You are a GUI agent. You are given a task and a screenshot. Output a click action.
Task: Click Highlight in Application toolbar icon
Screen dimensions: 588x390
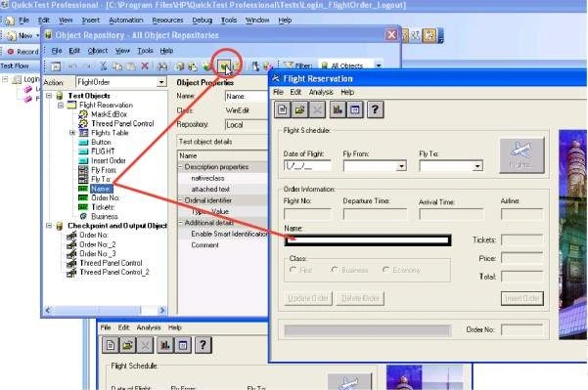(x=224, y=66)
